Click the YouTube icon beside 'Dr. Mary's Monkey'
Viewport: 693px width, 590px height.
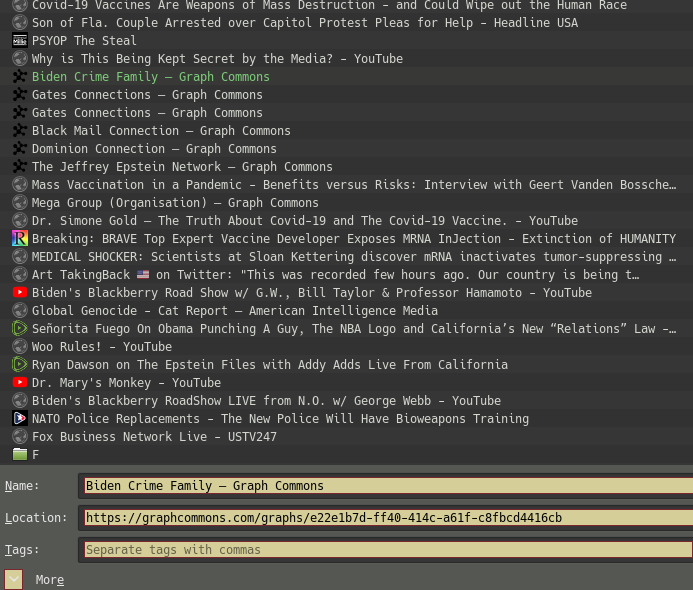click(19, 382)
